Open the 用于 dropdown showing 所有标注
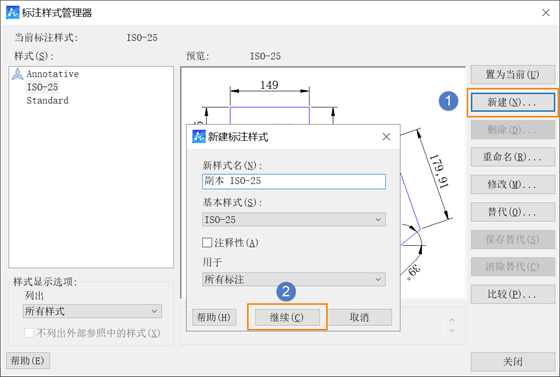The height and width of the screenshot is (377, 560). coord(294,279)
